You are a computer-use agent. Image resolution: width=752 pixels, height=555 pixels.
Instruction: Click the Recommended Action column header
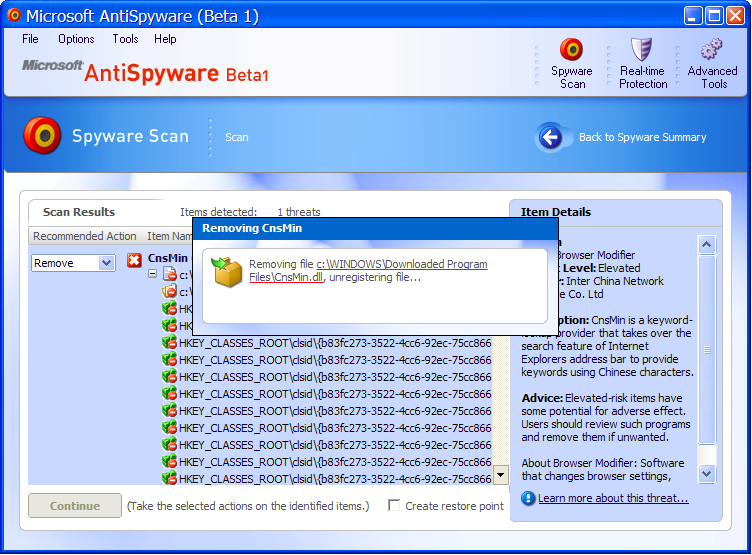(x=84, y=236)
